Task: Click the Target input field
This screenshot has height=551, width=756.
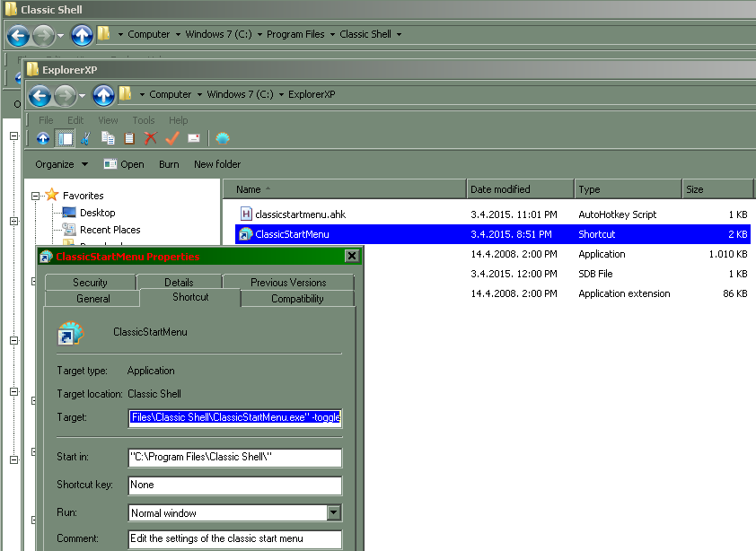Action: click(x=235, y=417)
